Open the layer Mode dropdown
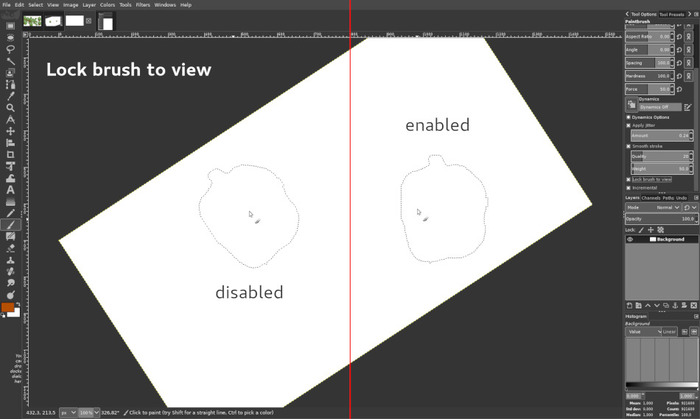The height and width of the screenshot is (419, 700). pyautogui.click(x=653, y=207)
